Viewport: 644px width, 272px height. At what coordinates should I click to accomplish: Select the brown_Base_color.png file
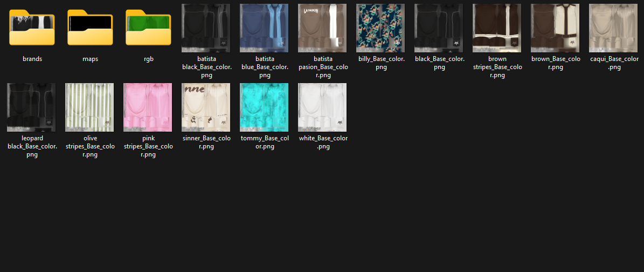[x=555, y=28]
